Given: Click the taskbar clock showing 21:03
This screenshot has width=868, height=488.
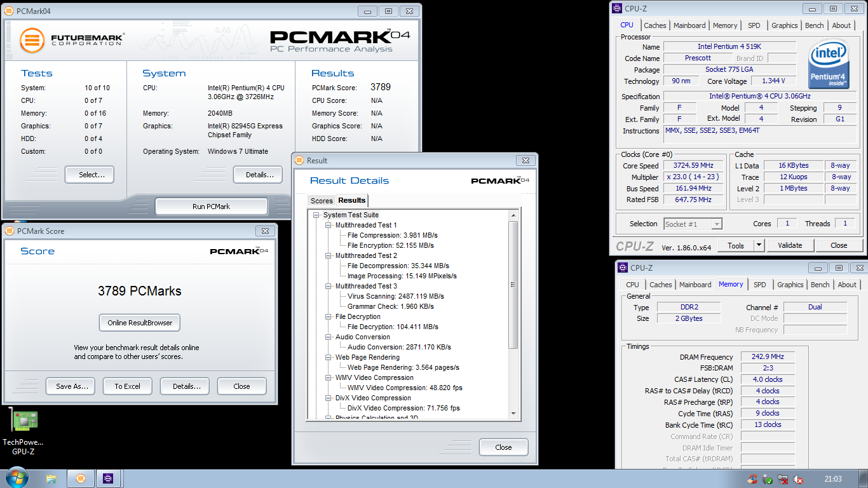Looking at the screenshot, I should click(832, 479).
